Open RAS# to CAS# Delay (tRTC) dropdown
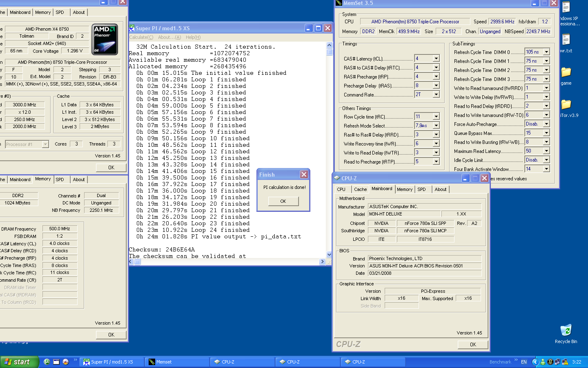The width and height of the screenshot is (588, 368). (x=436, y=67)
